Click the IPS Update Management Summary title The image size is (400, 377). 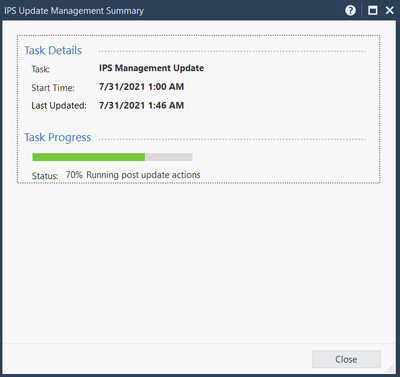74,11
